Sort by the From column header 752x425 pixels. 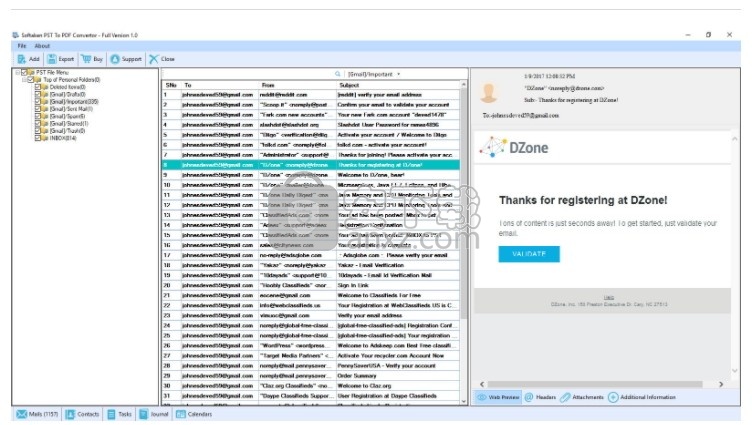[x=297, y=85]
